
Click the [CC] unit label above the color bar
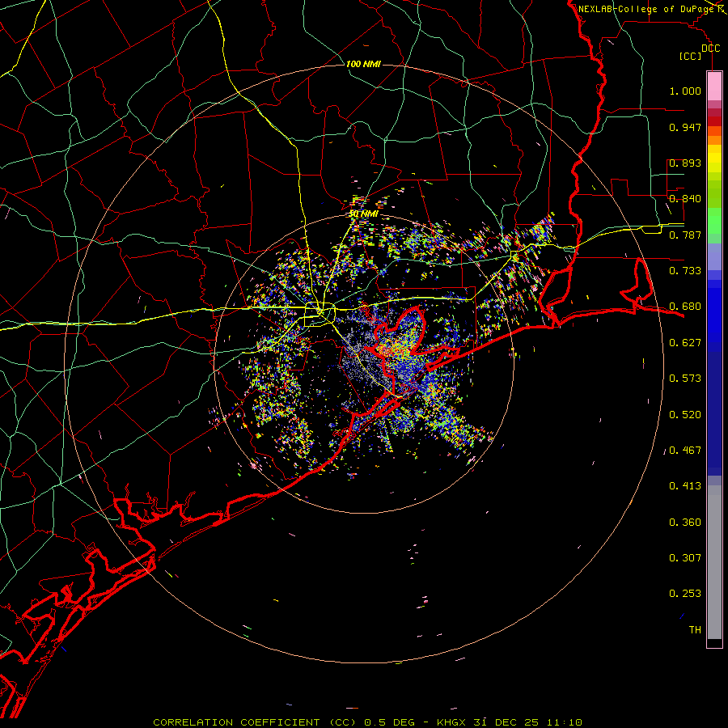(x=691, y=56)
